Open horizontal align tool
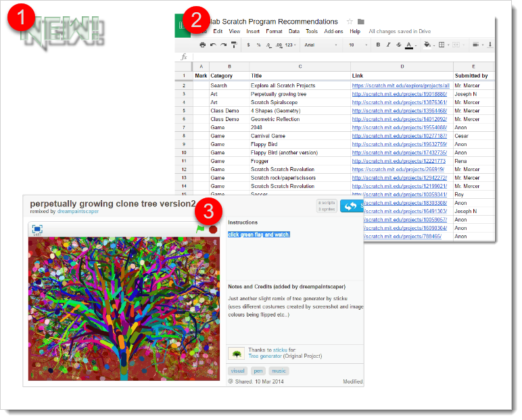The width and height of the screenshot is (522, 420). coord(476,45)
